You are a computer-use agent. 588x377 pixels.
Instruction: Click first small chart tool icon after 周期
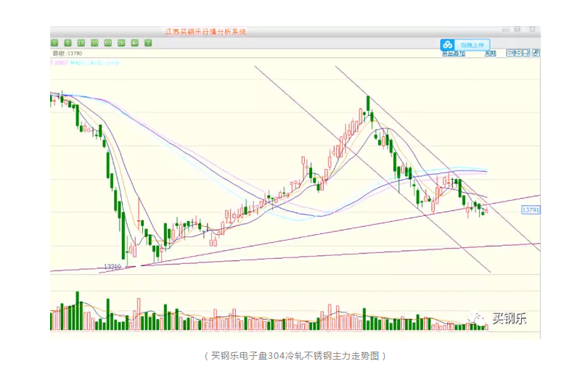tap(510, 53)
